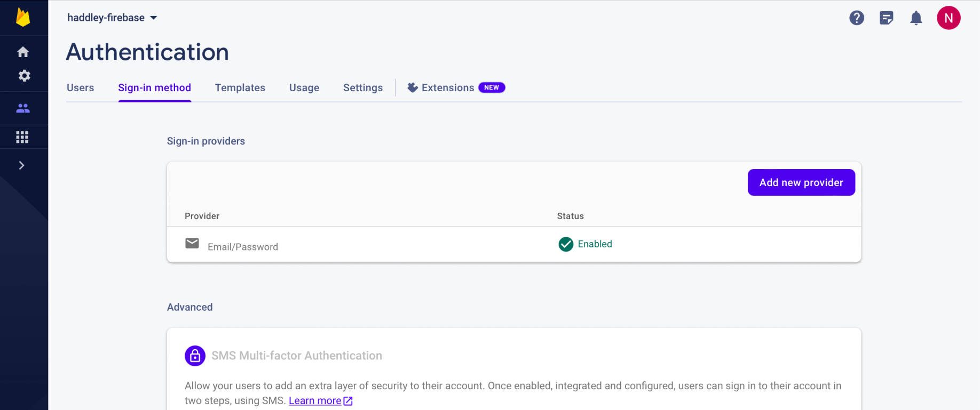Viewport: 980px width, 410px height.
Task: Open the notifications bell
Action: click(x=916, y=18)
